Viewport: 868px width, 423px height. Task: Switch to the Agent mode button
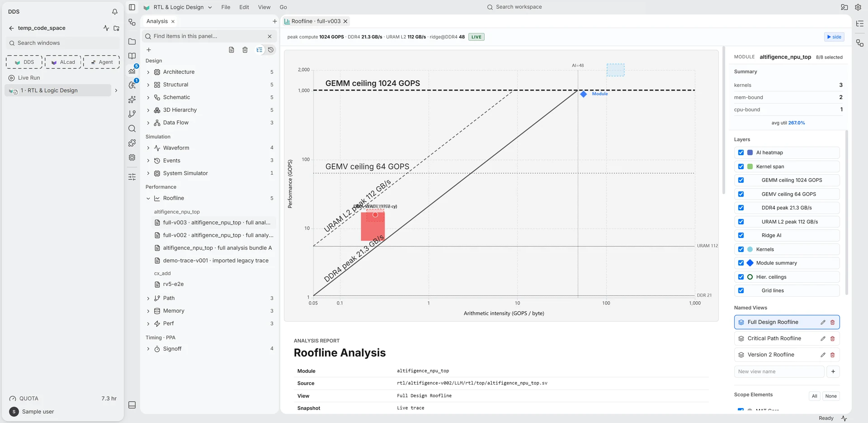102,62
